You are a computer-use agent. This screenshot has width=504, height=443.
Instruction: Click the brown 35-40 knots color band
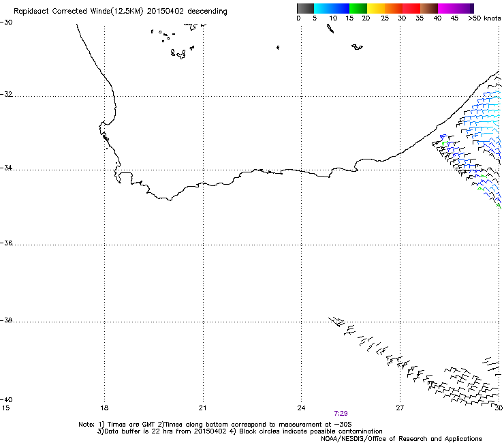point(429,8)
